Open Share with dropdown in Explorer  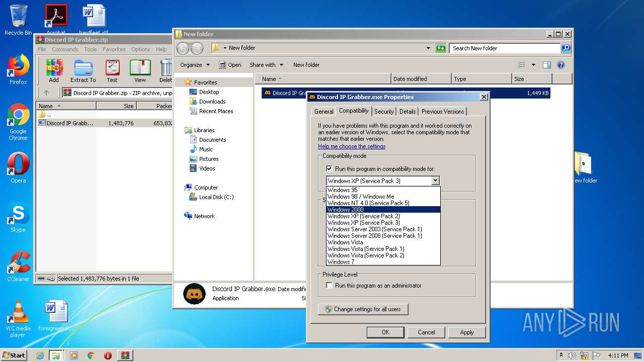(267, 65)
